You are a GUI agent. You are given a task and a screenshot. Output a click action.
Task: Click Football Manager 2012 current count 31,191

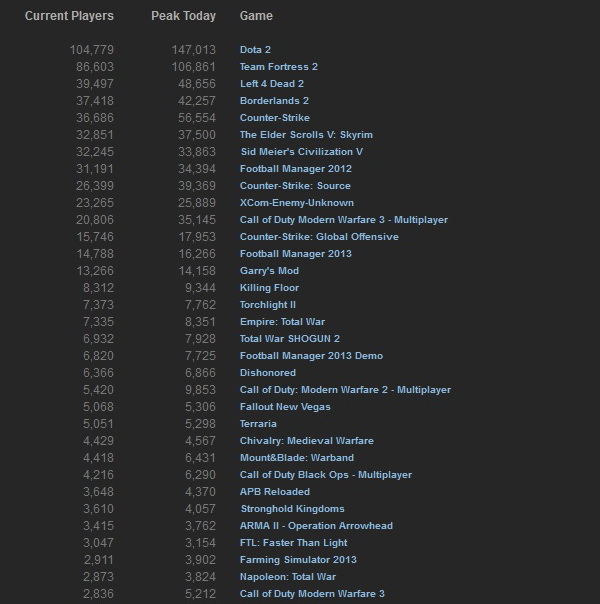pyautogui.click(x=95, y=169)
